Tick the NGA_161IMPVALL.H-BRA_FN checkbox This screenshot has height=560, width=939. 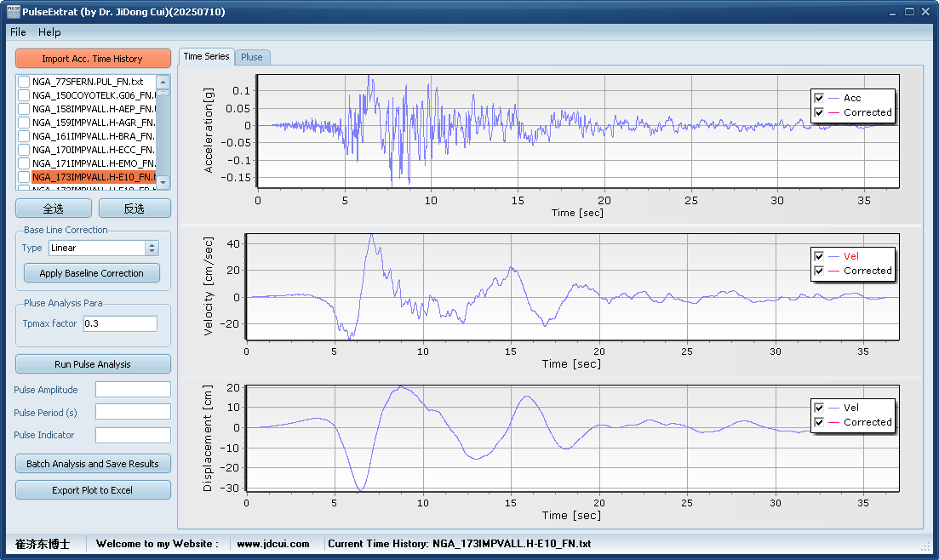coord(24,136)
